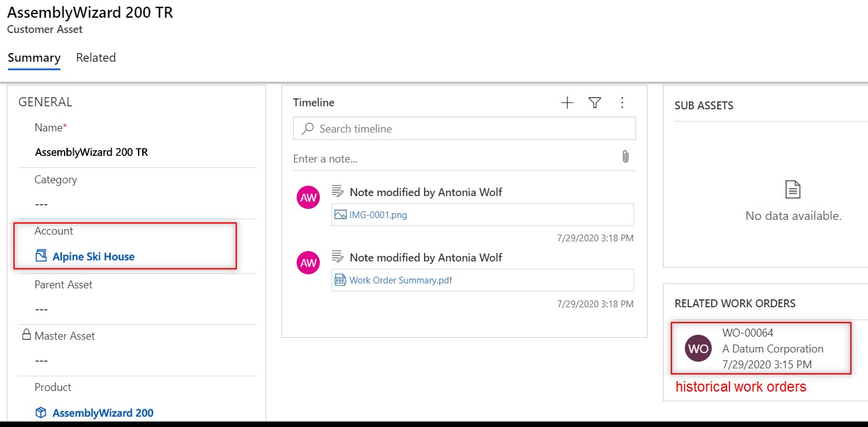Attach a file using the paperclip icon
Viewport: 868px width, 427px height.
625,157
